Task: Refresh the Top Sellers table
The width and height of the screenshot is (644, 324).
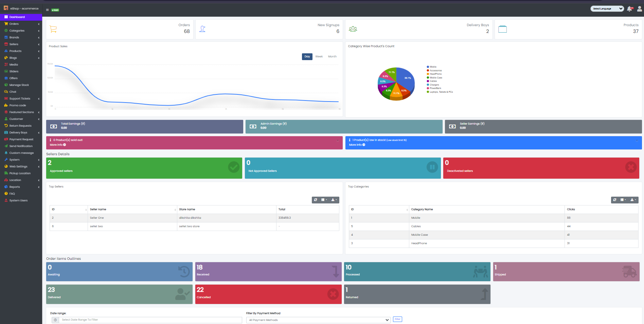Action: [316, 200]
